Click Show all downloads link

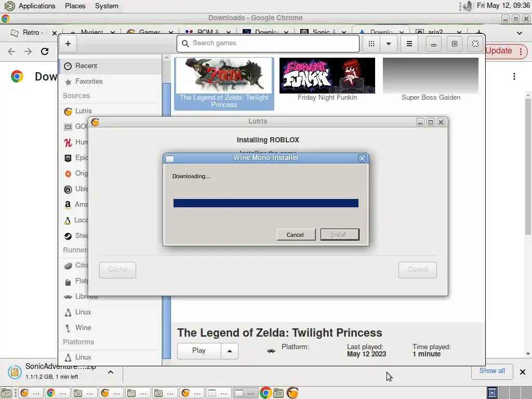492,371
